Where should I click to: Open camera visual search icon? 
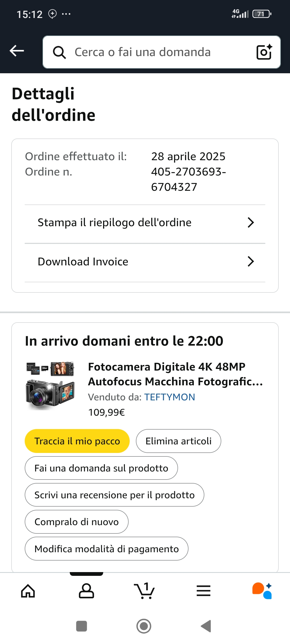click(x=264, y=52)
